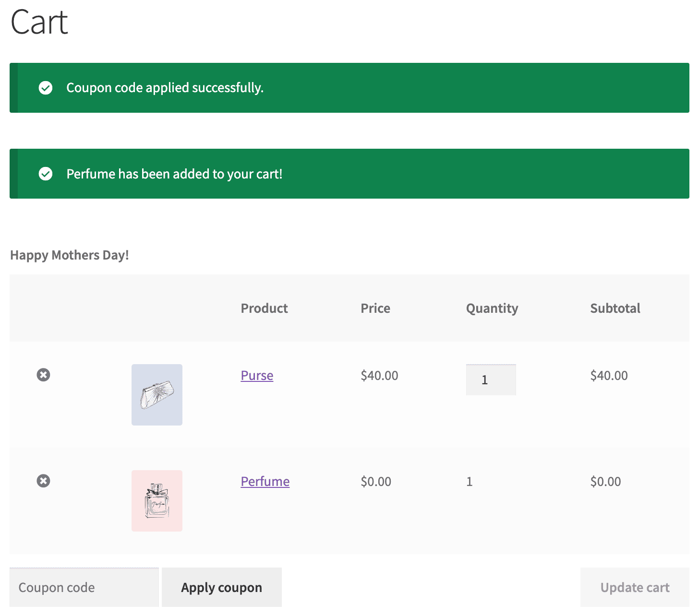Image resolution: width=699 pixels, height=616 pixels.
Task: Open the Perfume product page
Action: click(265, 481)
